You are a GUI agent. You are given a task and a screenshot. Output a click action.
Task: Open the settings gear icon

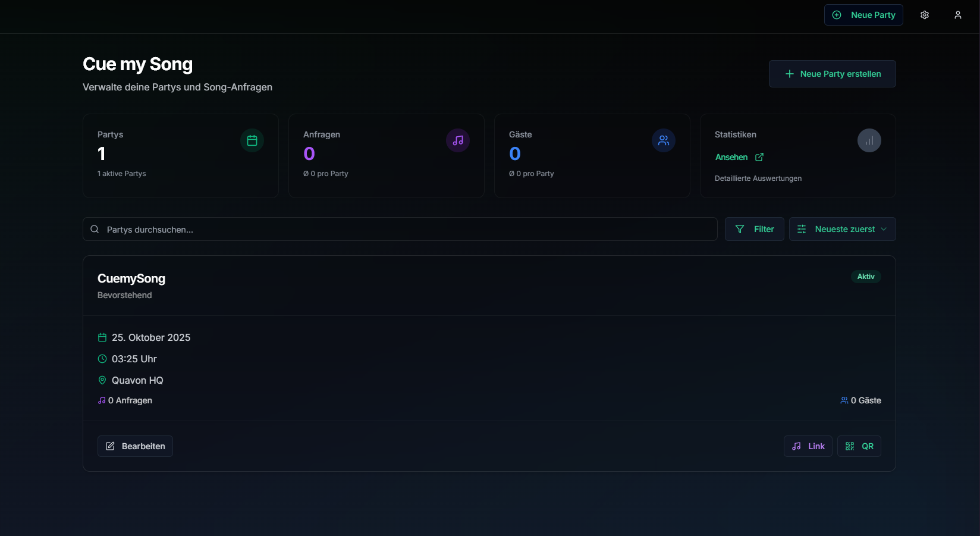(924, 14)
